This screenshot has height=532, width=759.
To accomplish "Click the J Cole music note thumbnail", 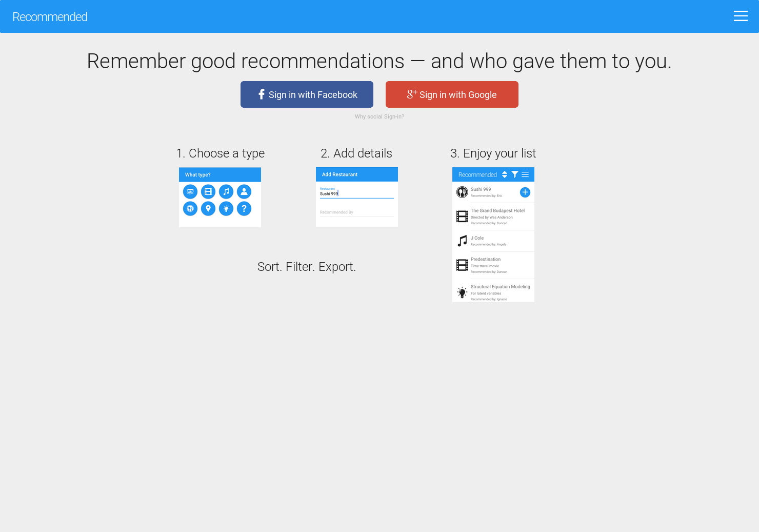I will point(461,241).
